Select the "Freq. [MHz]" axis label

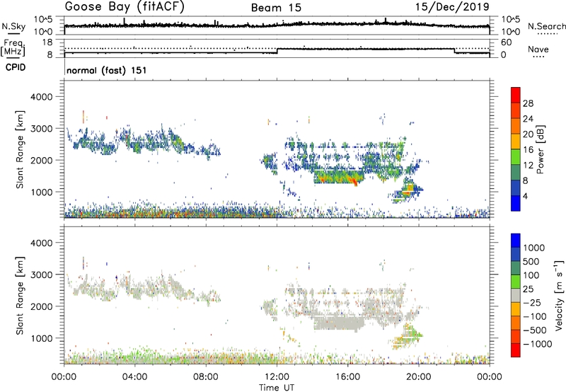coord(13,48)
